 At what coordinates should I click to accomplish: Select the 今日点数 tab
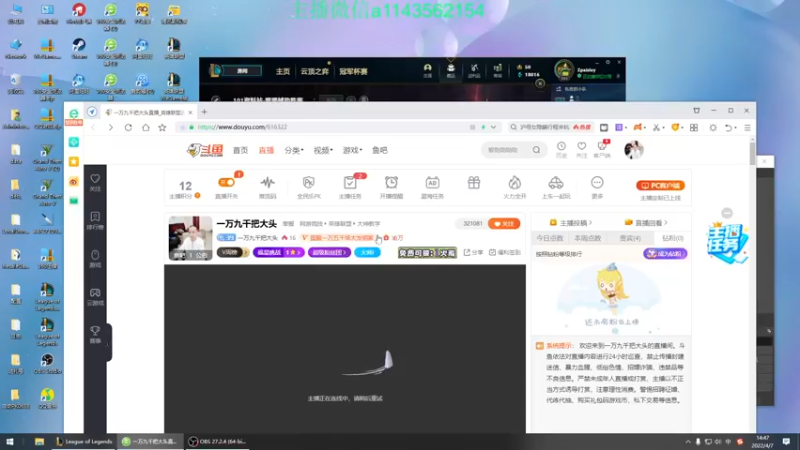(x=549, y=238)
